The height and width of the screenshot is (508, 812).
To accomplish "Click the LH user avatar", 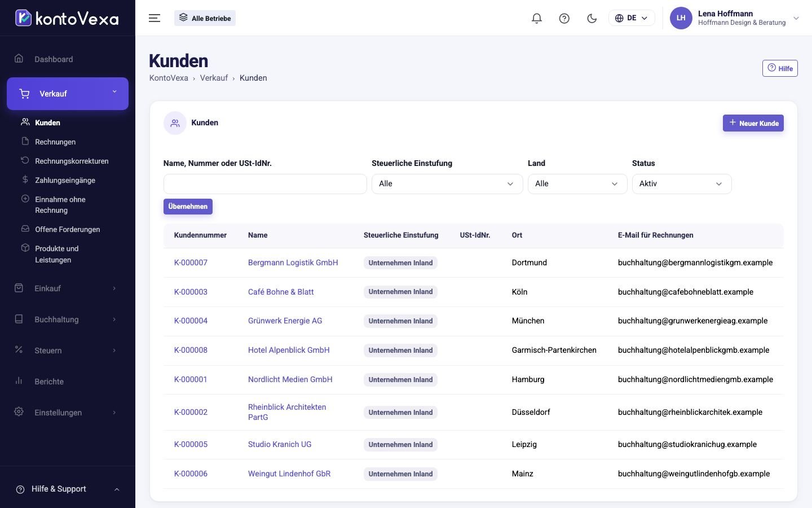I will (x=681, y=18).
